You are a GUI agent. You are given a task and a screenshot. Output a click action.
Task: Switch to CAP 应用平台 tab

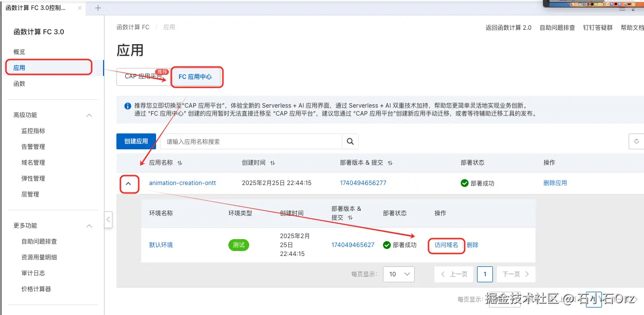click(x=144, y=77)
